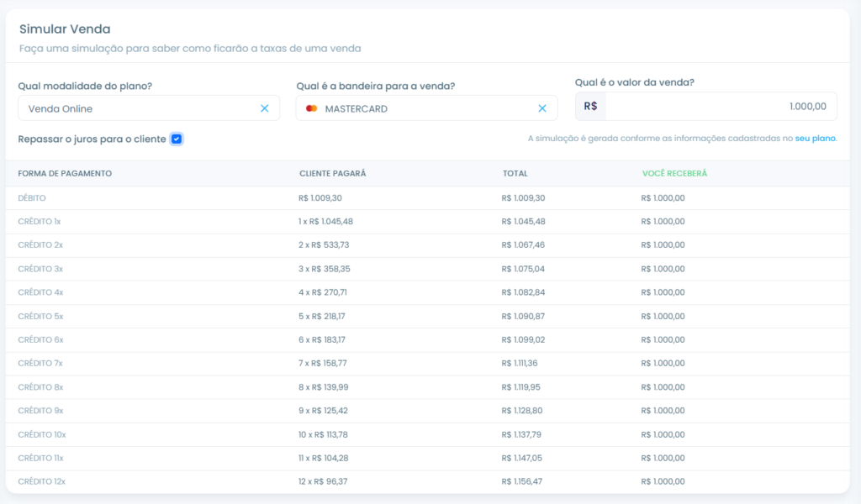This screenshot has height=504, width=861.
Task: Clear the Venda Online plan selection
Action: [264, 108]
